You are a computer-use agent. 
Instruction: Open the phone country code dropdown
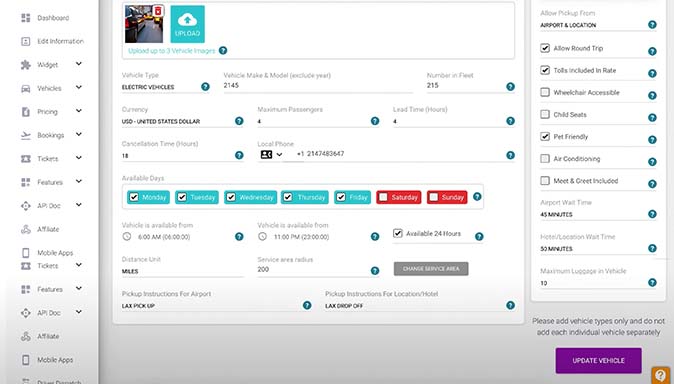(271, 154)
